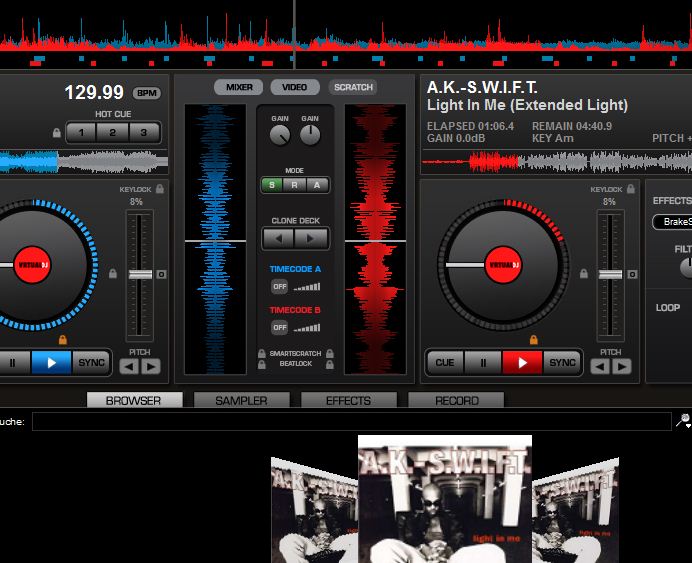
Task: Play the right deck with red button
Action: coord(523,363)
